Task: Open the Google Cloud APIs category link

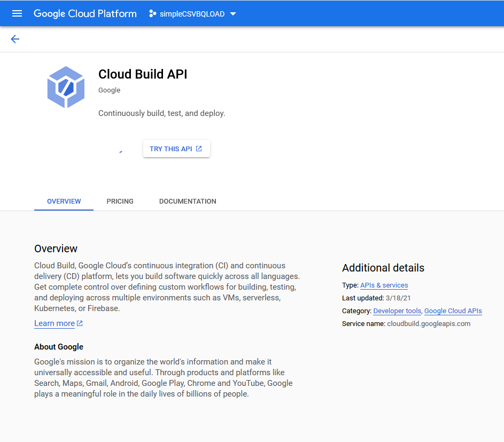Action: [x=453, y=311]
